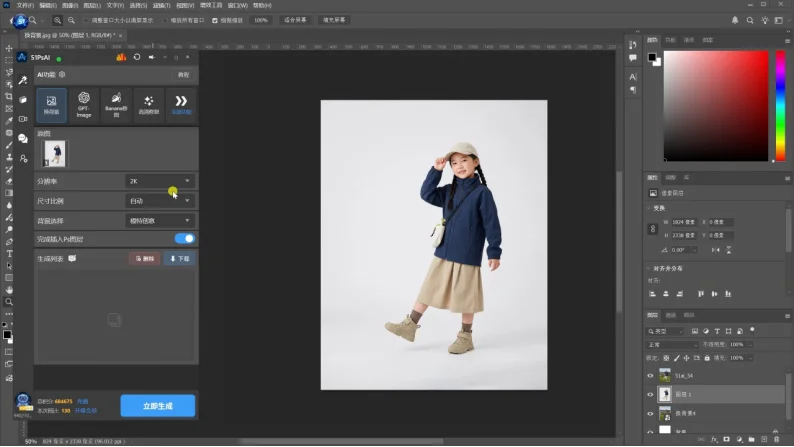This screenshot has height=447, width=794.
Task: Hide the 图层 1 layer
Action: click(x=650, y=394)
